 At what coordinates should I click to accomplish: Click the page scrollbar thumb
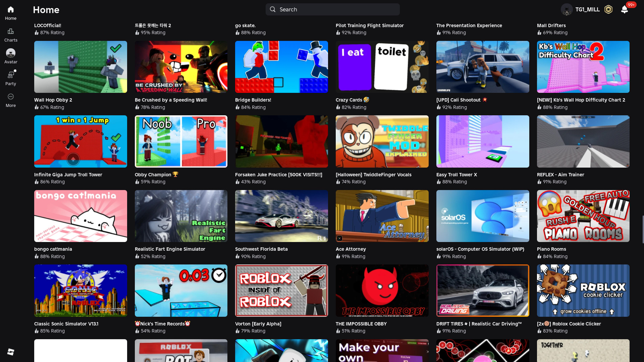643,229
